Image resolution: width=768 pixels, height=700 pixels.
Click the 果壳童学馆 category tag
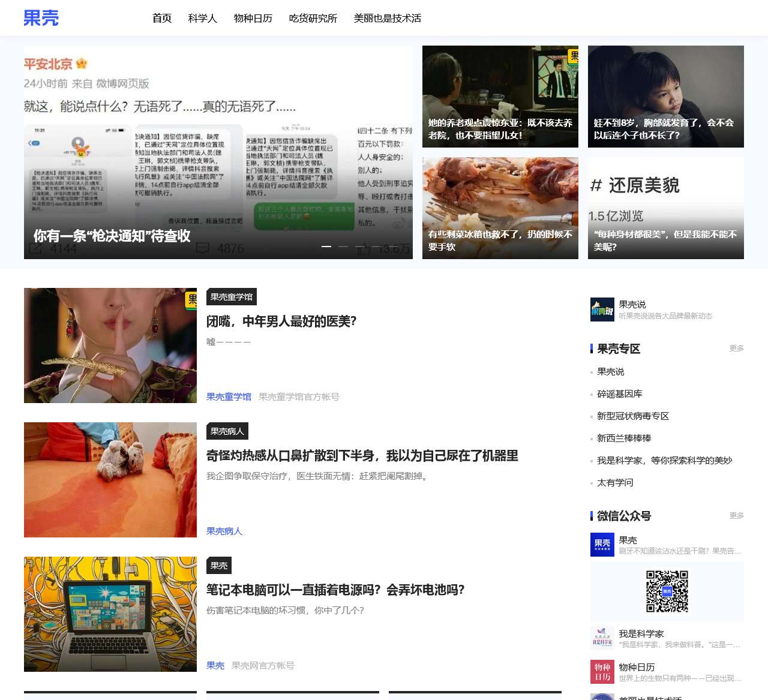click(x=232, y=297)
